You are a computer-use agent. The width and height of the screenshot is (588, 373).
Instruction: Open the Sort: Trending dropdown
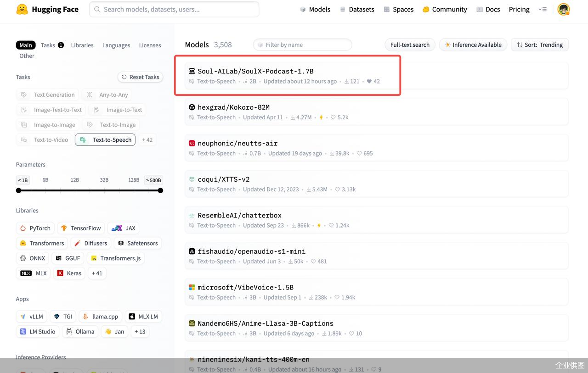[x=540, y=45]
